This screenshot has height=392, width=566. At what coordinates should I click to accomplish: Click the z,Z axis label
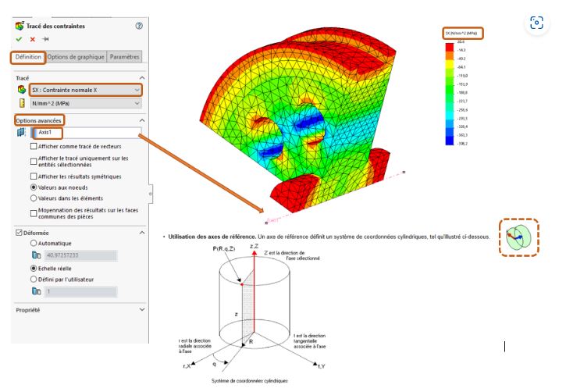(255, 246)
